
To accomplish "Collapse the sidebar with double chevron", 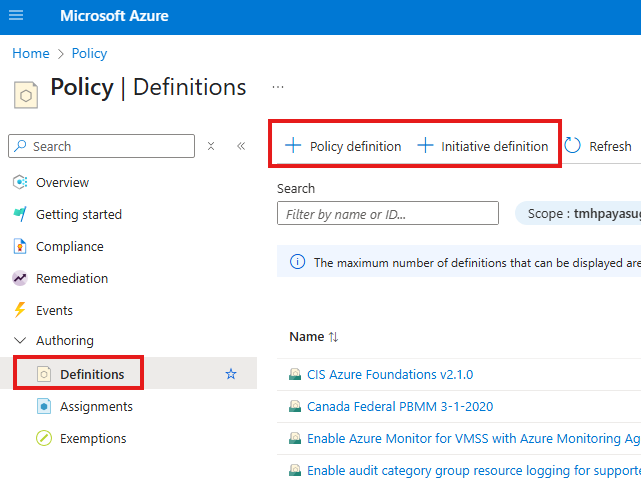I will tap(241, 146).
